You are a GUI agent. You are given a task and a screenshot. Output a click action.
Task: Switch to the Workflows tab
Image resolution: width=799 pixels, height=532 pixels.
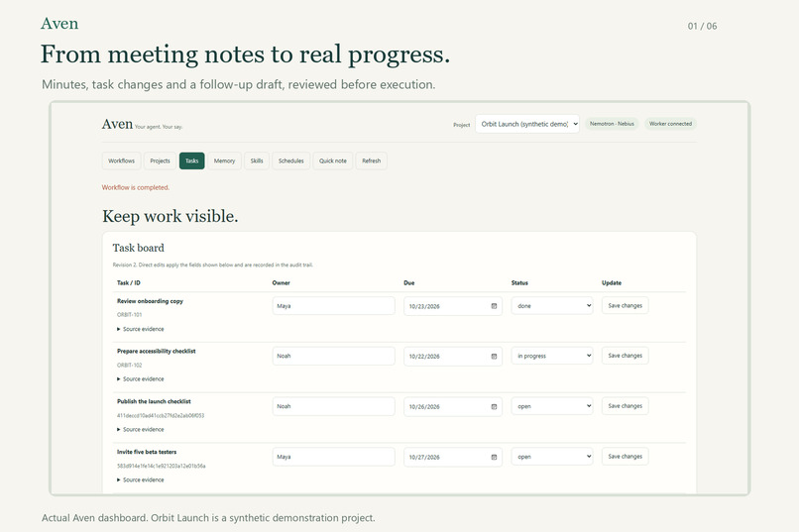coord(121,160)
